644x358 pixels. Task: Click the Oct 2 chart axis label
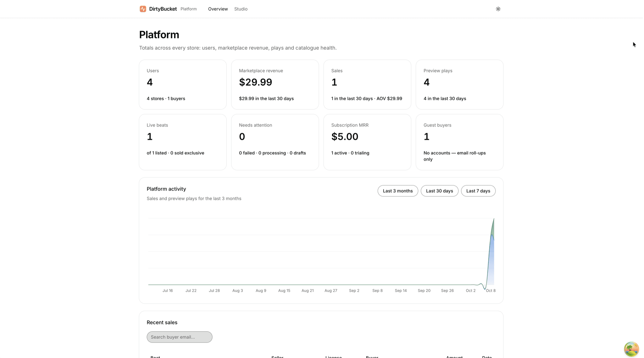coord(471,291)
